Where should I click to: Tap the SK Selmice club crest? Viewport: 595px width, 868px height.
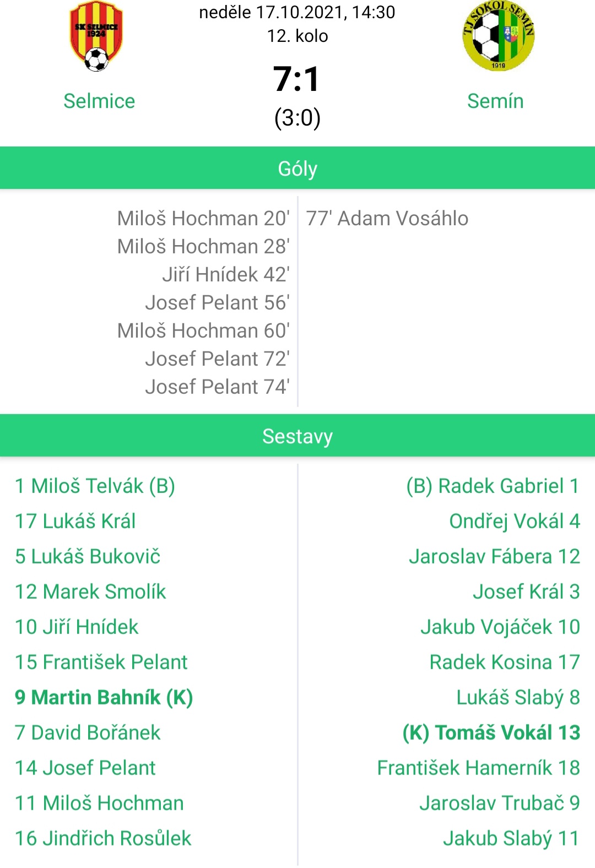tap(96, 36)
